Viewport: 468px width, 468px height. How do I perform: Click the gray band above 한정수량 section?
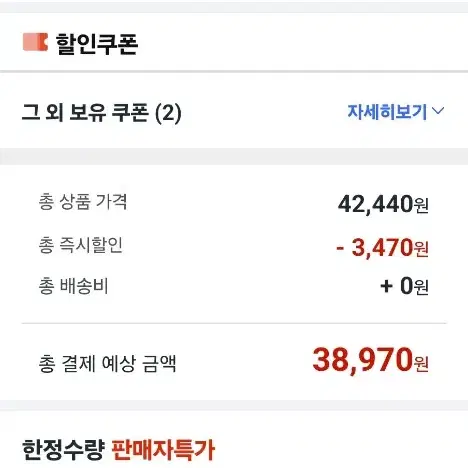234,405
